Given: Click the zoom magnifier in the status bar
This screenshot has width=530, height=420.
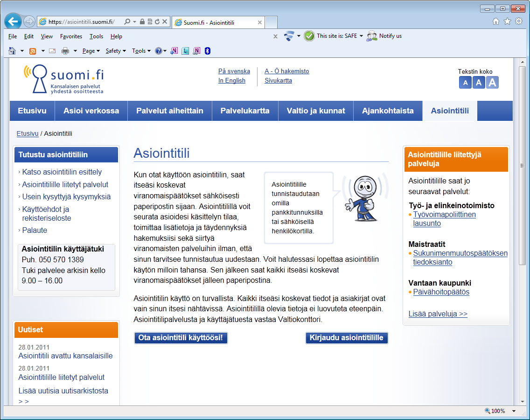Looking at the screenshot, I should click(488, 411).
